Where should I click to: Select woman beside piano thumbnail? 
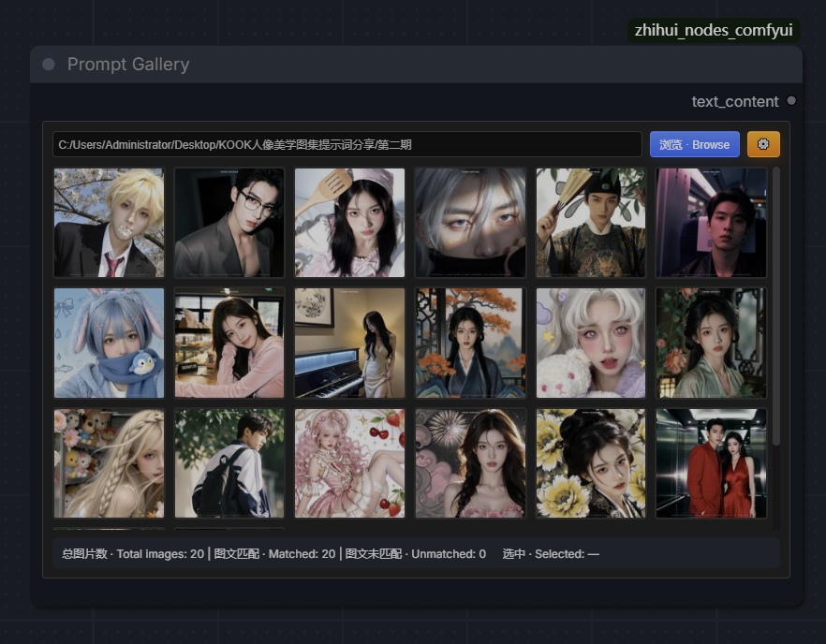pyautogui.click(x=350, y=343)
